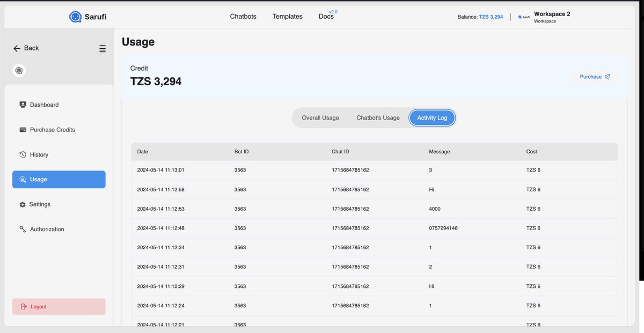Screen dimensions: 644x333
Task: Click message Hi in 11:12:29 row
Action: pos(431,287)
